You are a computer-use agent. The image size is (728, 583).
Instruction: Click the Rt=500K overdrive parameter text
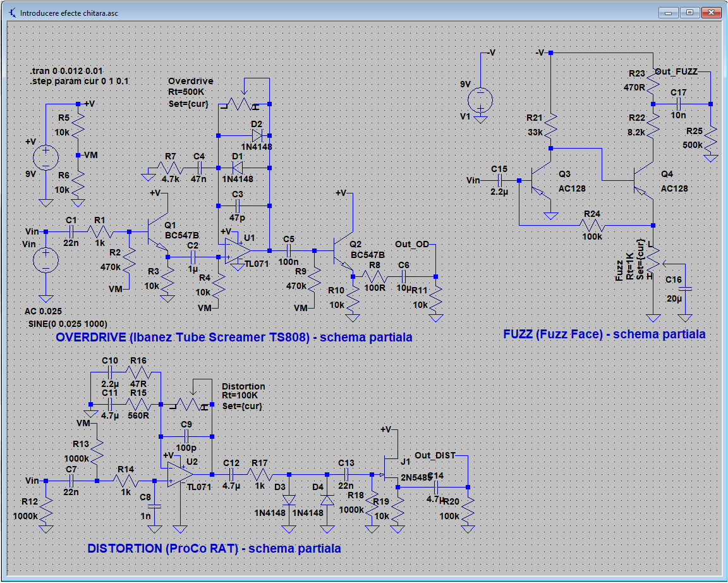[186, 92]
